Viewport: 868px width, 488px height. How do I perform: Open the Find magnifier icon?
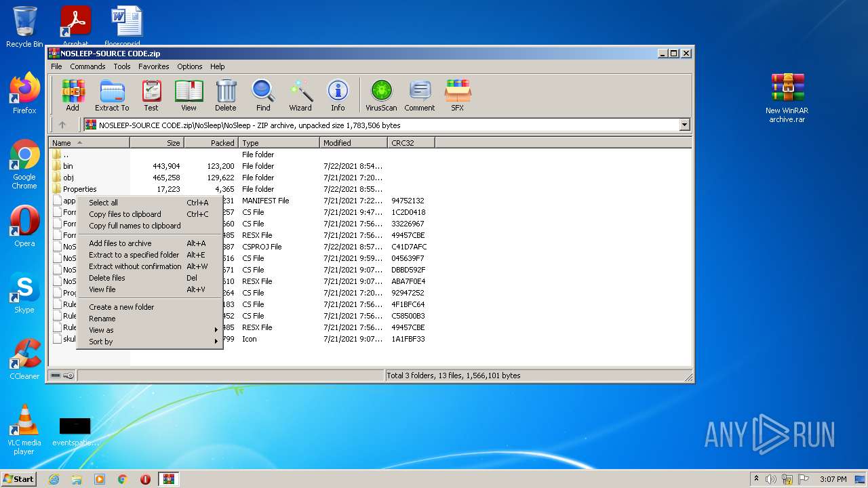point(263,95)
